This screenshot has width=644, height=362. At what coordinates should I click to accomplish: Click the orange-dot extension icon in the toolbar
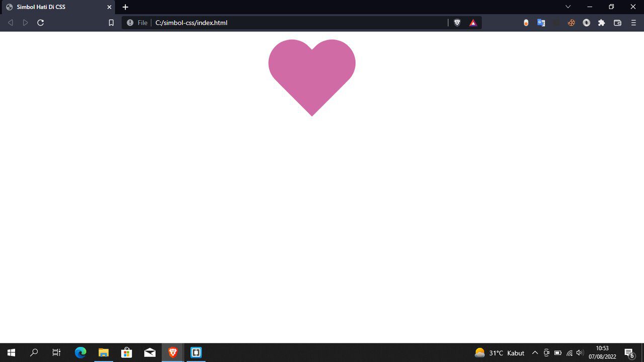point(526,23)
